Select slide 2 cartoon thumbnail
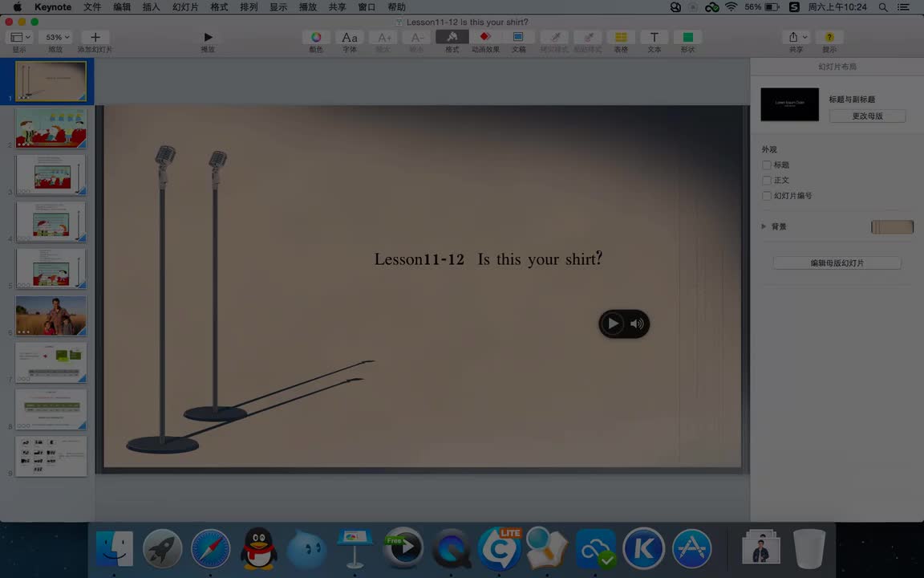 point(51,128)
